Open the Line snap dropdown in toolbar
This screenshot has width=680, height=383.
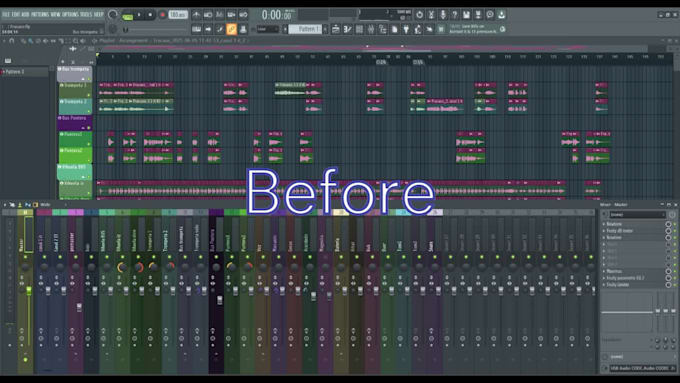(267, 29)
